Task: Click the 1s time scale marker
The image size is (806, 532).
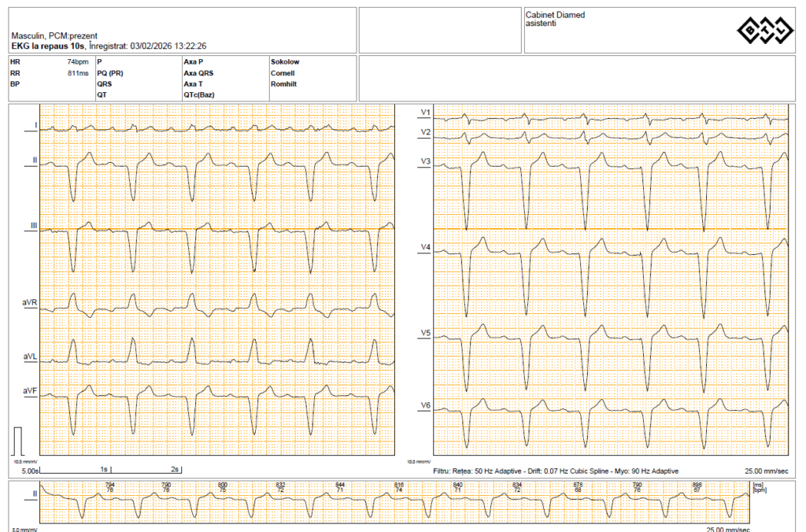Action: coord(102,470)
